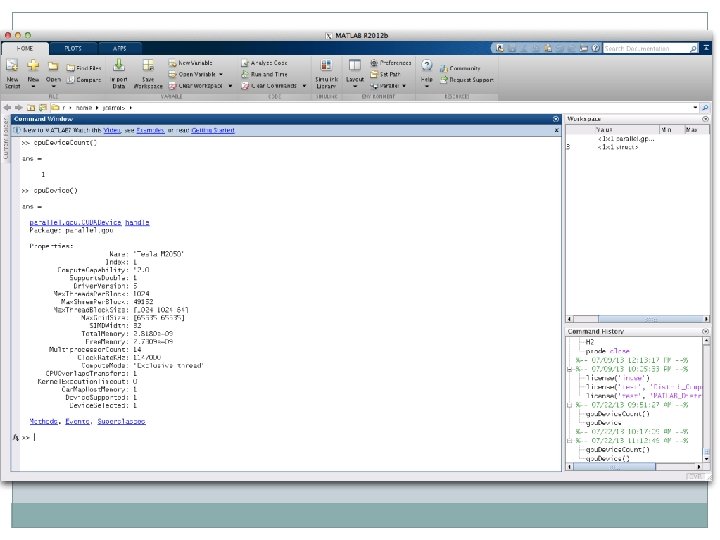This screenshot has height=540, width=720.
Task: Switch to the PLOTS tab
Action: (73, 48)
